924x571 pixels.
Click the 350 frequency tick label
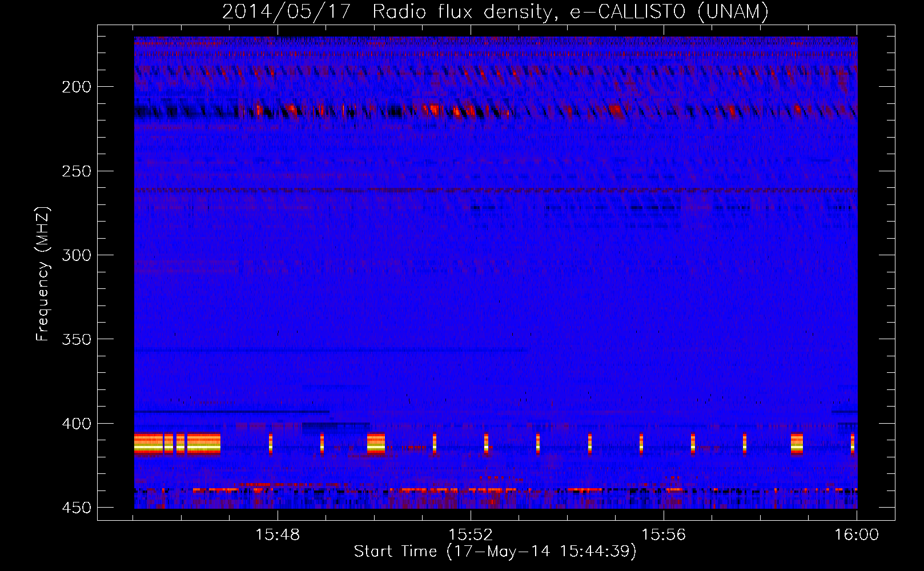tap(77, 339)
